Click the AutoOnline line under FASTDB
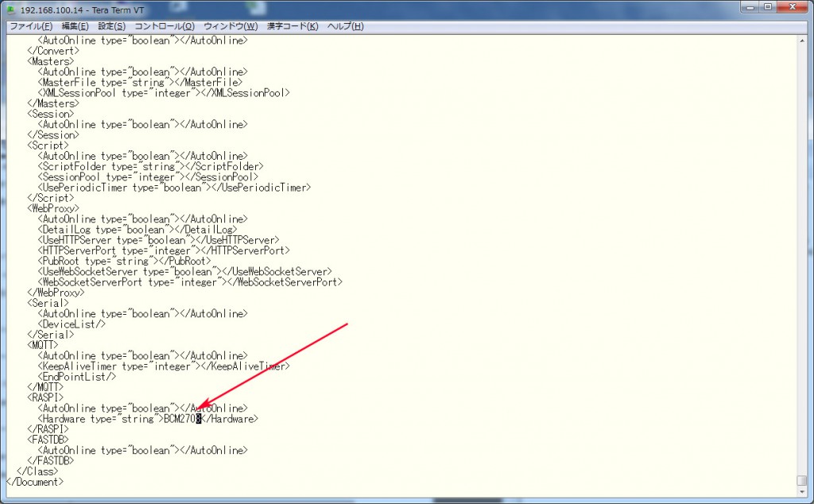This screenshot has width=814, height=504. click(x=143, y=450)
